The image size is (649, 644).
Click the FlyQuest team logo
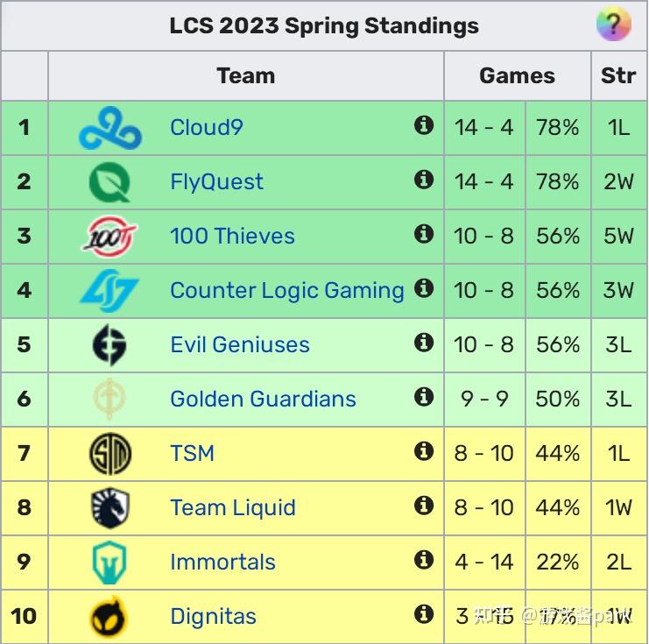[x=110, y=182]
